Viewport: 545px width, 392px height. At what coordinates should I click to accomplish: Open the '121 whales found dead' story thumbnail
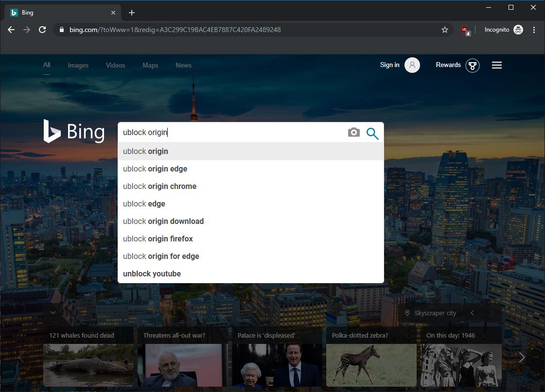coord(88,365)
